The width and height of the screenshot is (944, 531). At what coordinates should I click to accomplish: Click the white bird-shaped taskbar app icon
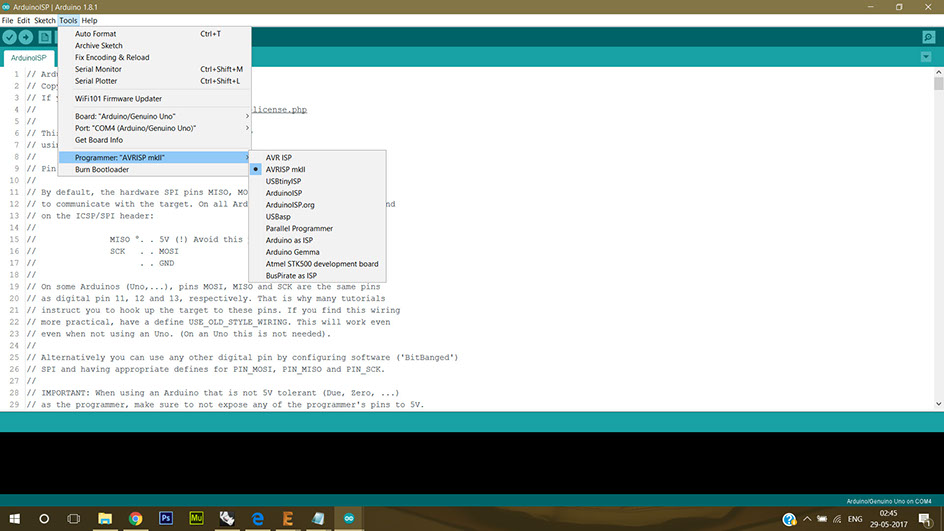227,518
